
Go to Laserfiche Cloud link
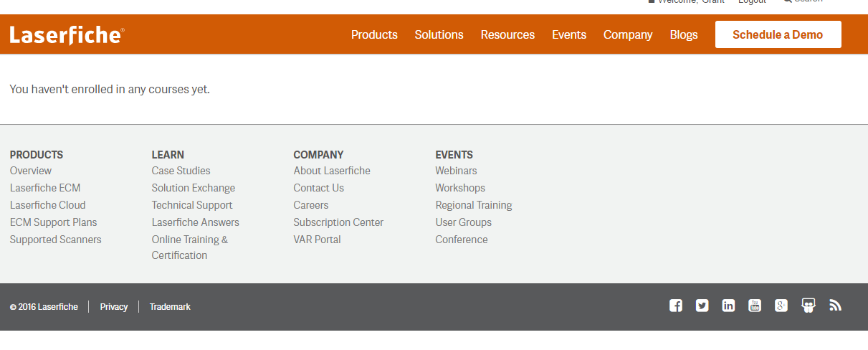tap(47, 205)
